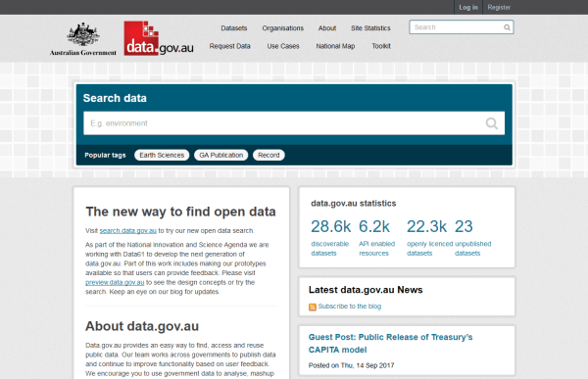Open the Datasets menu item
588x379 pixels.
234,28
